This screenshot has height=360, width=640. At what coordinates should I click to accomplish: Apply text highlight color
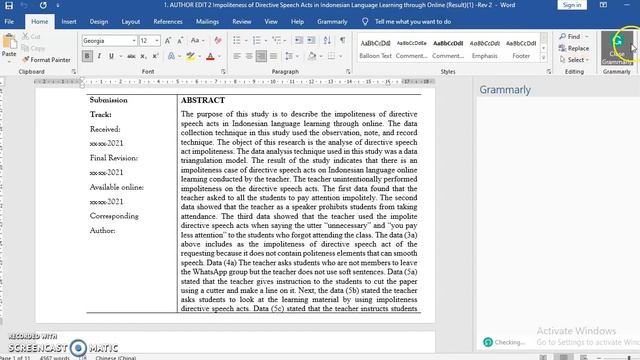190,56
